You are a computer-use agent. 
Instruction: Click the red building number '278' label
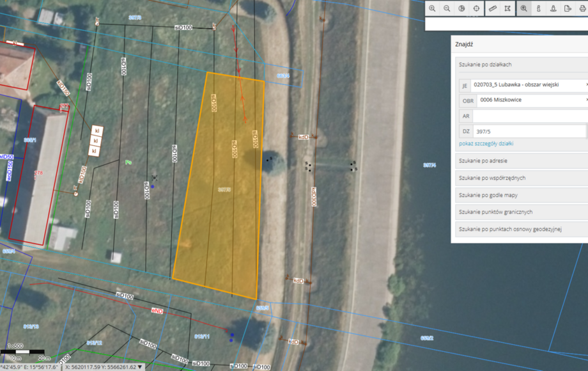pyautogui.click(x=38, y=173)
